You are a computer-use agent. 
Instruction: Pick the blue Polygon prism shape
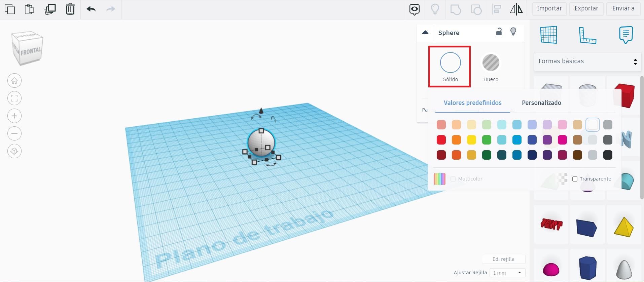587,268
